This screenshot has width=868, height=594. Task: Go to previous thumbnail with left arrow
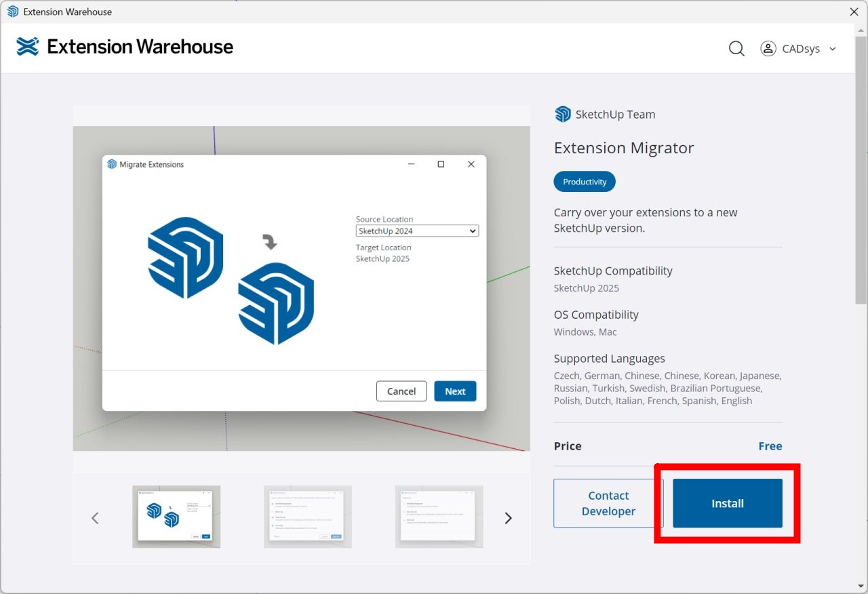tap(95, 518)
